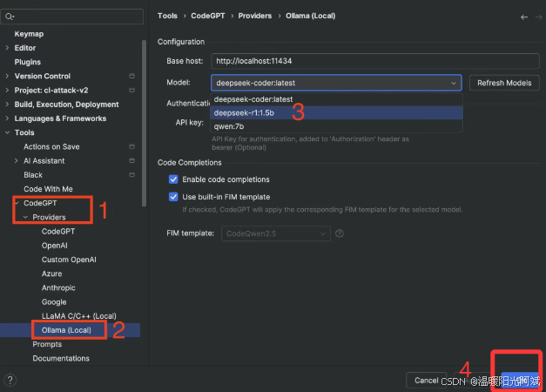Click the settings search field

click(x=72, y=17)
